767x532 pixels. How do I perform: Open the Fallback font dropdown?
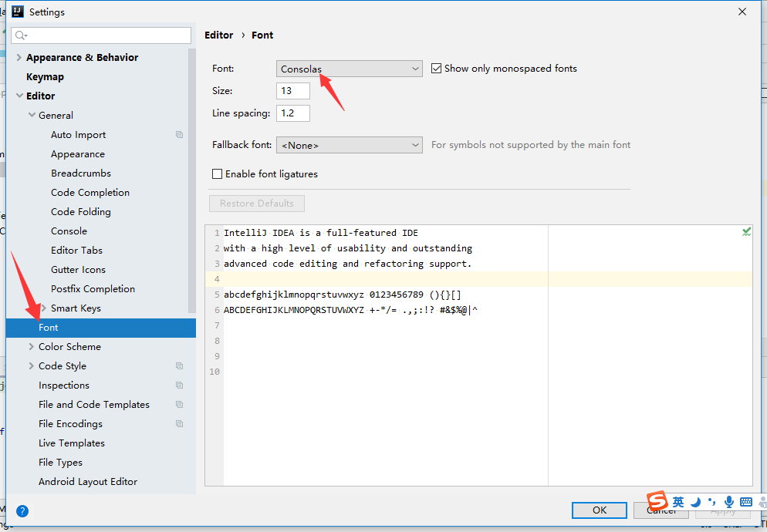click(350, 145)
